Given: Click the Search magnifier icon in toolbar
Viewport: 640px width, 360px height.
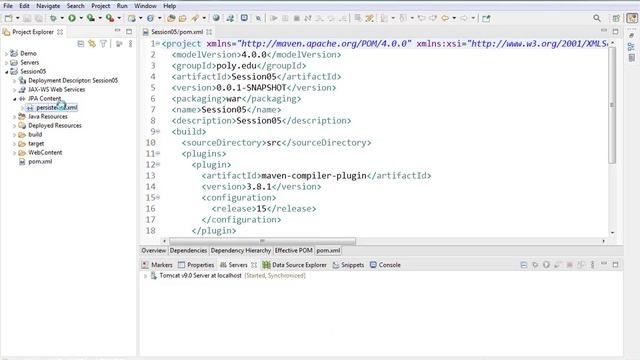Looking at the screenshot, I should pyautogui.click(x=597, y=18).
